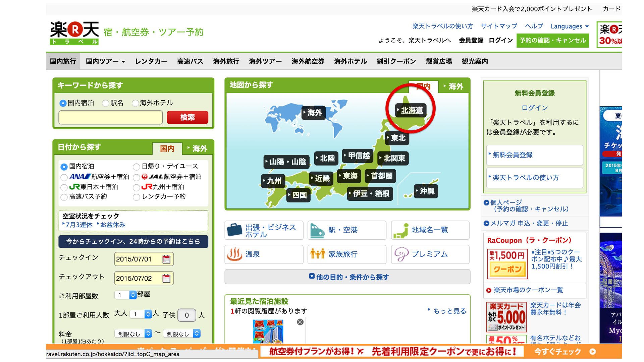Select 海外ホテル radio in keyword search
This screenshot has width=644, height=362.
135,103
